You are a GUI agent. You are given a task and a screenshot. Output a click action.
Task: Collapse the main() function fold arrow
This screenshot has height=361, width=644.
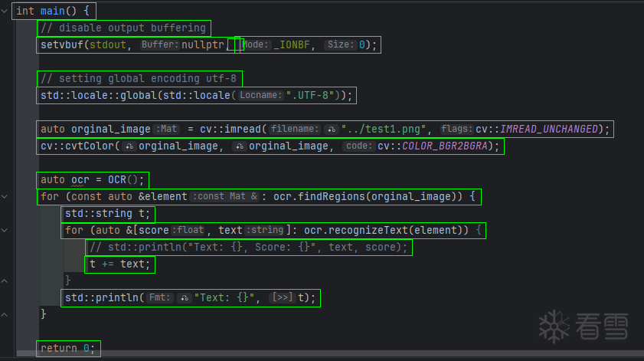click(4, 11)
